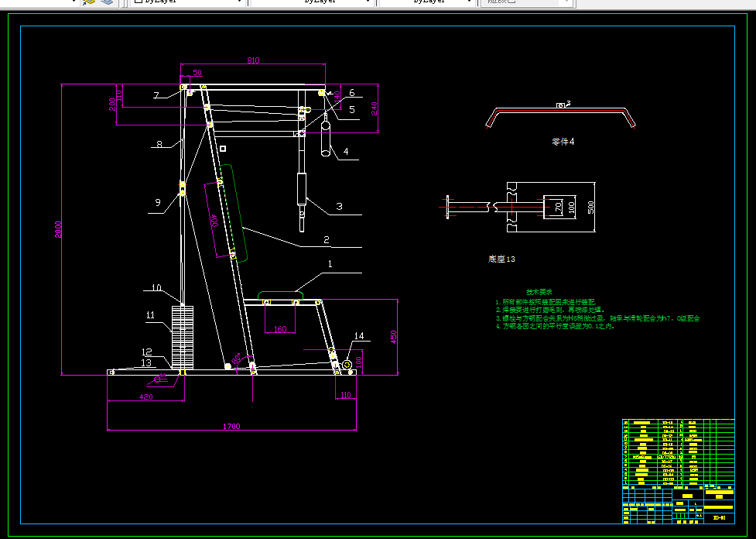
Task: Select the 240 vertical dimension text
Action: [375, 109]
